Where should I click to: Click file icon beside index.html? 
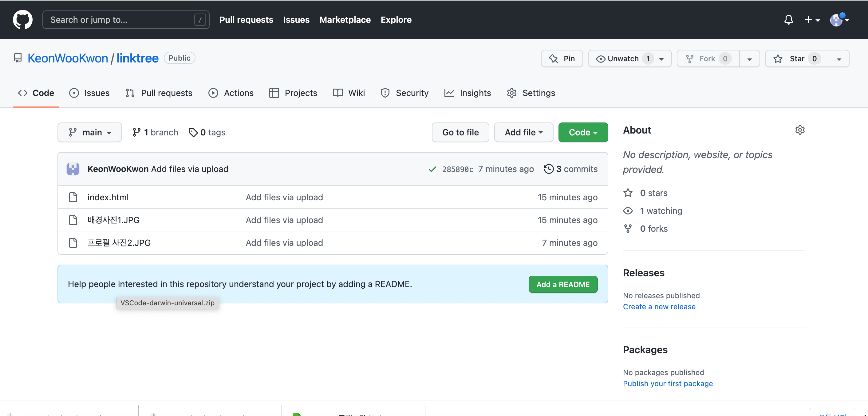73,197
